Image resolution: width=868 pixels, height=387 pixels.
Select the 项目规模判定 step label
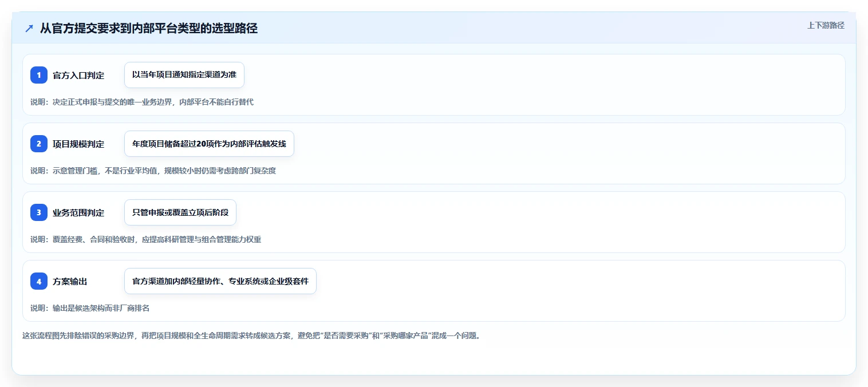coord(78,144)
